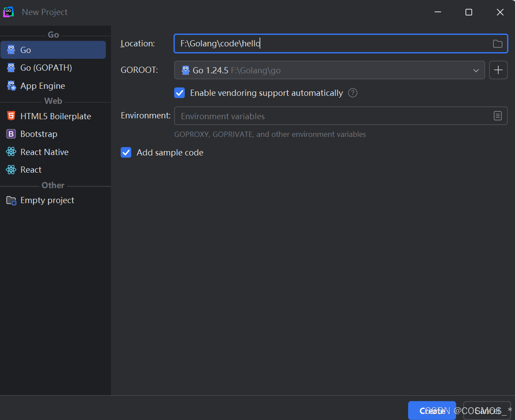515x420 pixels.
Task: Click the Go gopher icon in sidebar
Action: 11,50
